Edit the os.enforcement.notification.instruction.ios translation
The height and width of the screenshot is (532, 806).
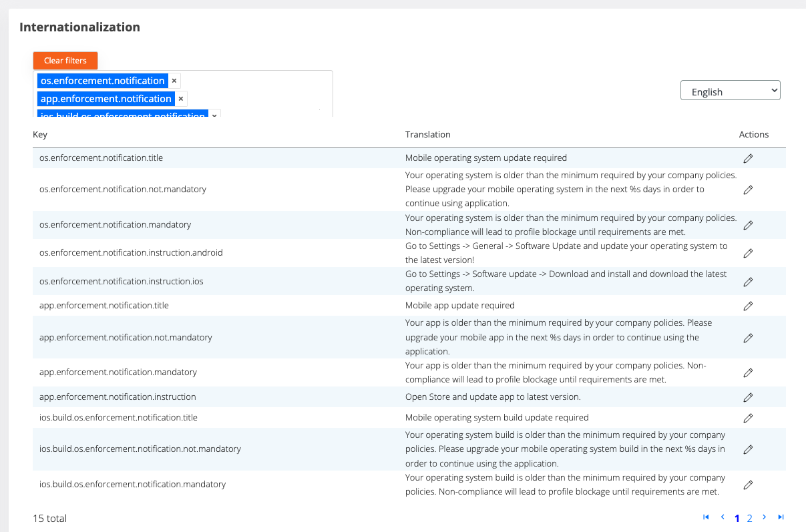coord(748,282)
